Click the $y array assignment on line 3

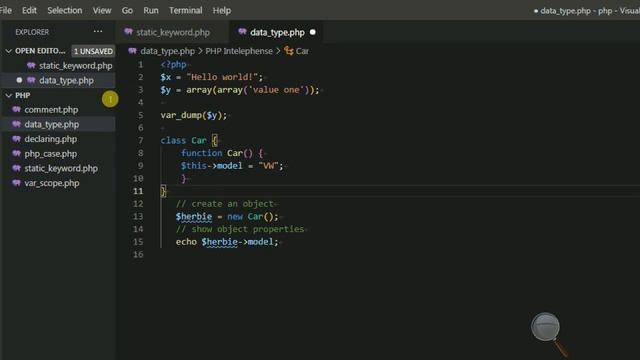[240, 90]
